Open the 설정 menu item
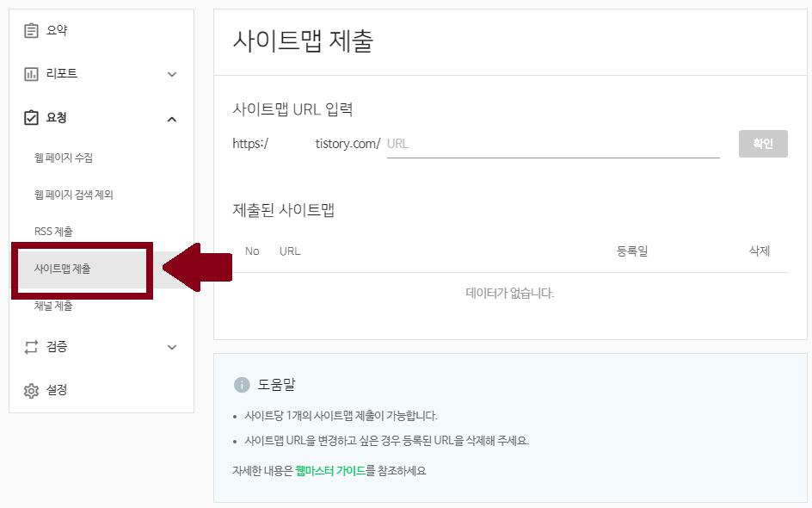 [x=57, y=390]
